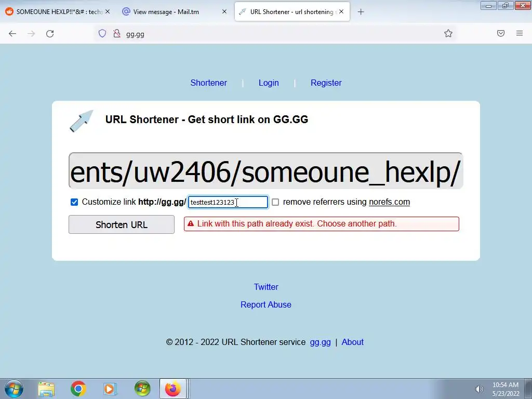Screen dimensions: 532x399
Task: Close the URL Shortener tab
Action: pos(341,11)
